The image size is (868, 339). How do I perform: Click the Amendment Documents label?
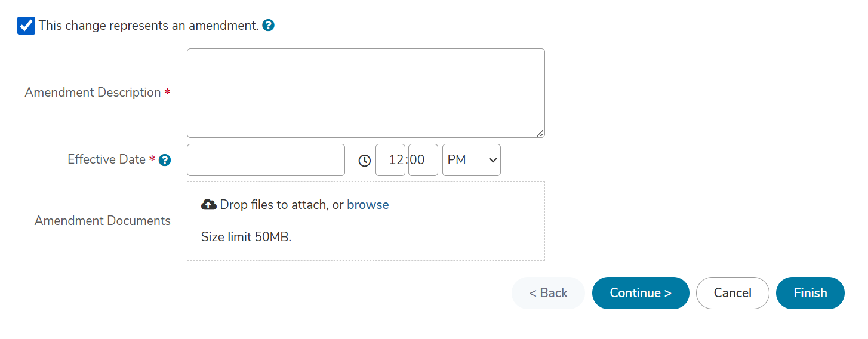click(x=103, y=221)
